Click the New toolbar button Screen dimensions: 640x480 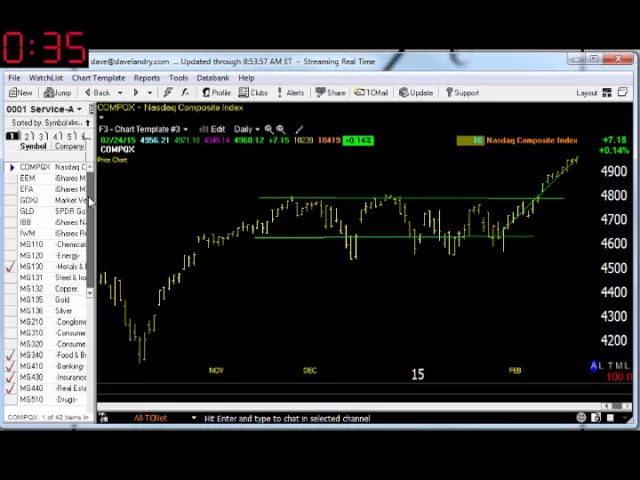coord(20,93)
